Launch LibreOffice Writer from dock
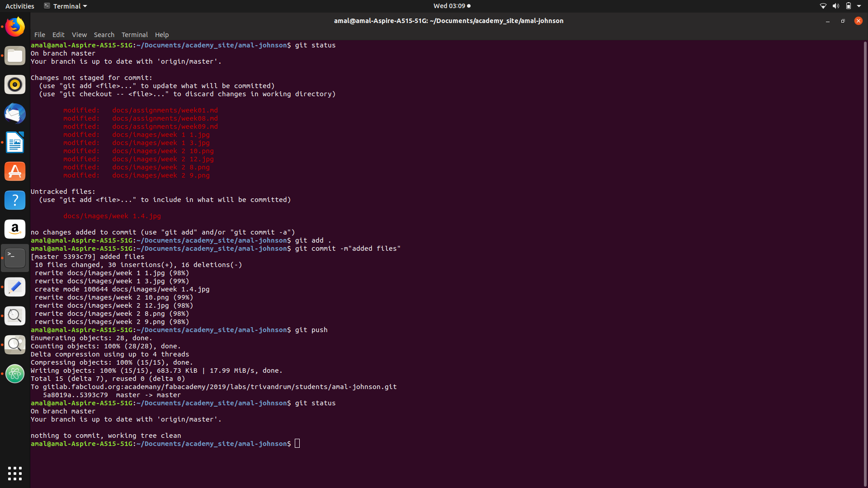 [x=15, y=143]
